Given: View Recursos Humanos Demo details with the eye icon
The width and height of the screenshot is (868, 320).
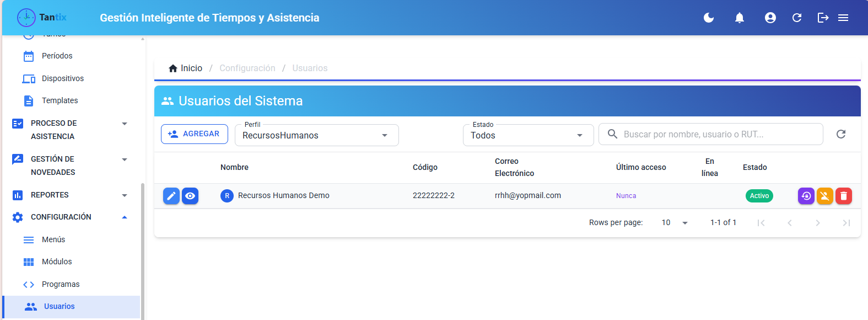Looking at the screenshot, I should tap(190, 196).
